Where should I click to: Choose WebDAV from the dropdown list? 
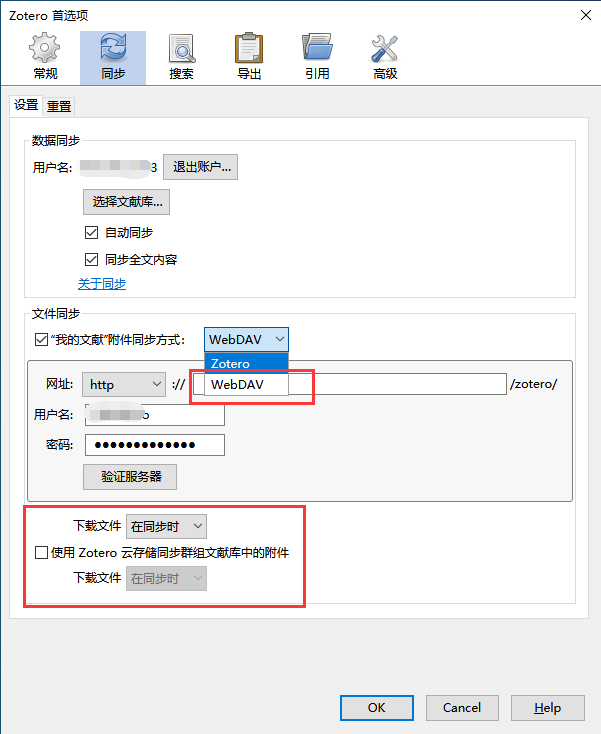pos(246,384)
